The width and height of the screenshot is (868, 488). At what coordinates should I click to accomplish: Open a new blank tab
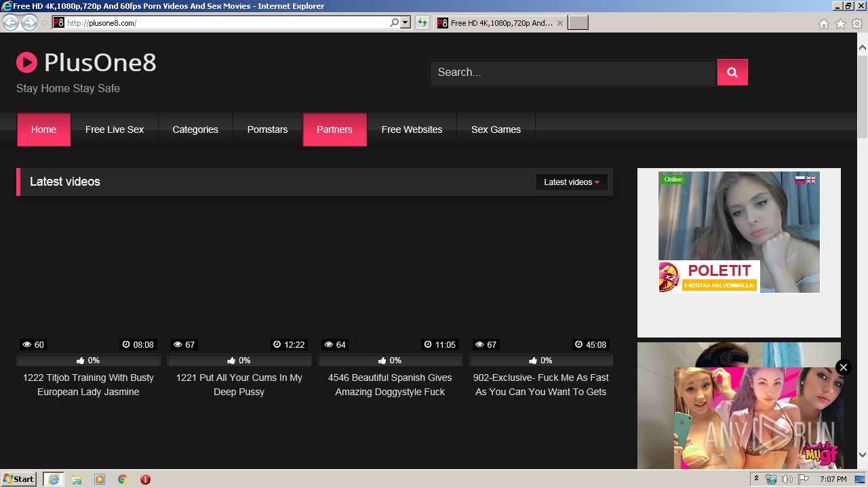(x=578, y=23)
